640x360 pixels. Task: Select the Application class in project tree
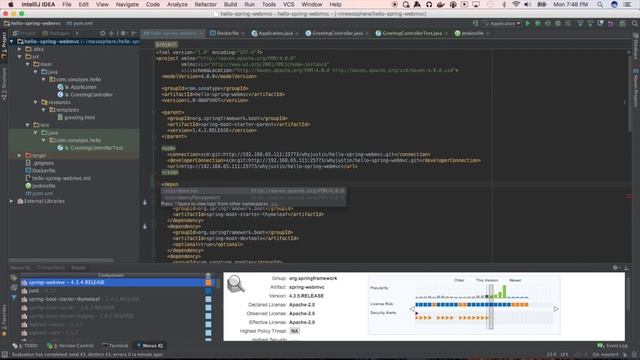pyautogui.click(x=83, y=87)
